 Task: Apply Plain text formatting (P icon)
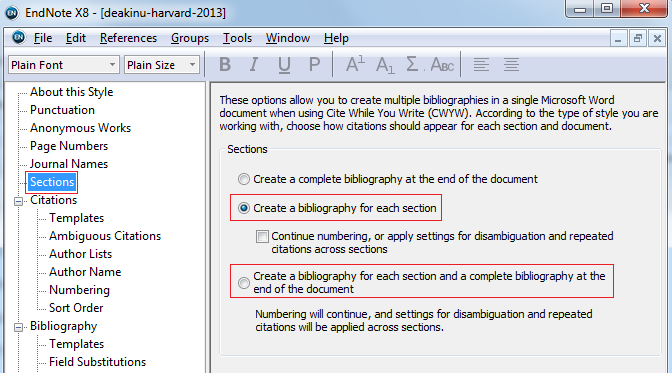[x=314, y=65]
